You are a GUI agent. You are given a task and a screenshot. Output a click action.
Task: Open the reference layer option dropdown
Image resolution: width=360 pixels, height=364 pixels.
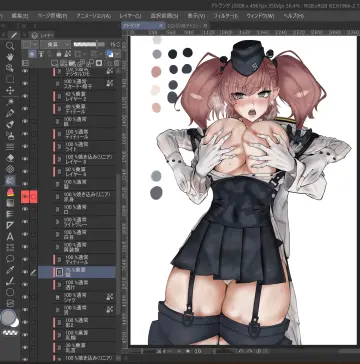(84, 53)
